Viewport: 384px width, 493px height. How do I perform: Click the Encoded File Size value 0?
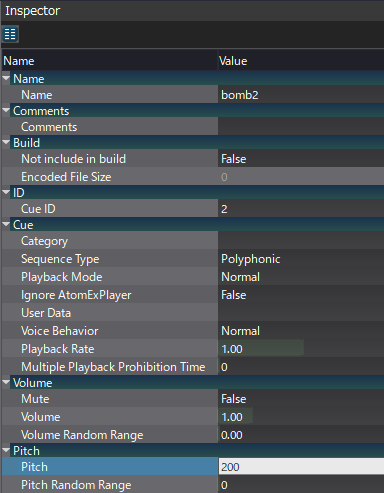click(x=301, y=177)
